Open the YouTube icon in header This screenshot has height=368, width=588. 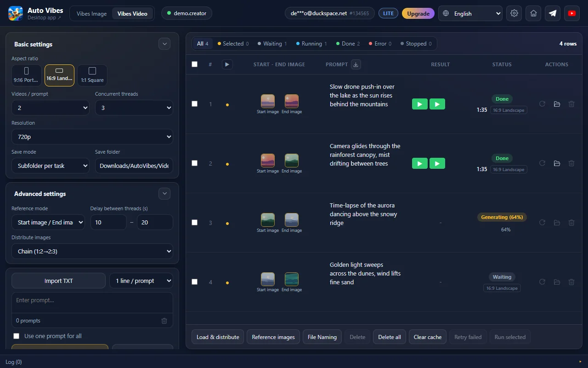572,13
